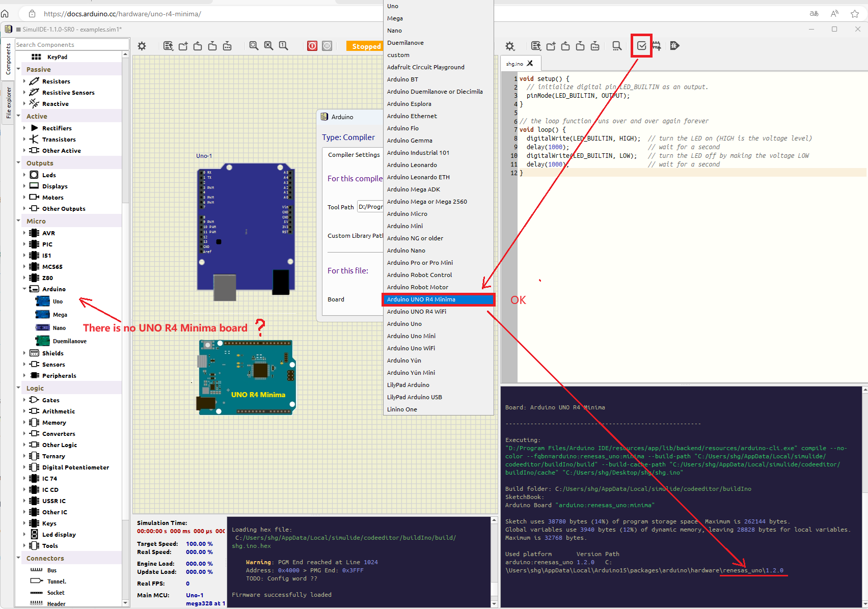868x609 pixels.
Task: Select the Mega board in component list
Action: pyautogui.click(x=60, y=315)
